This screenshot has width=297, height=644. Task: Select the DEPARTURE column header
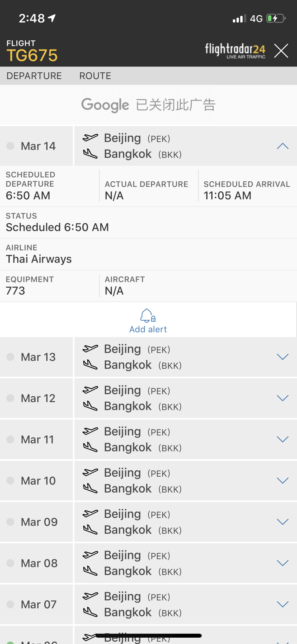34,76
